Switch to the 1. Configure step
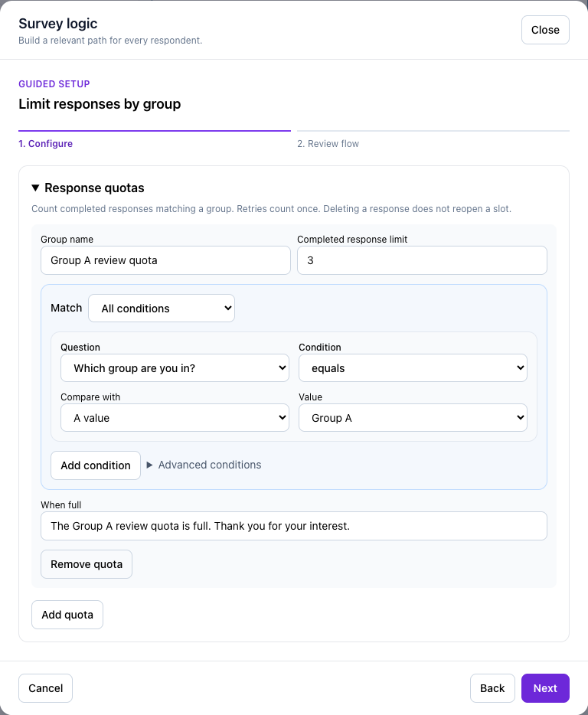 click(46, 144)
